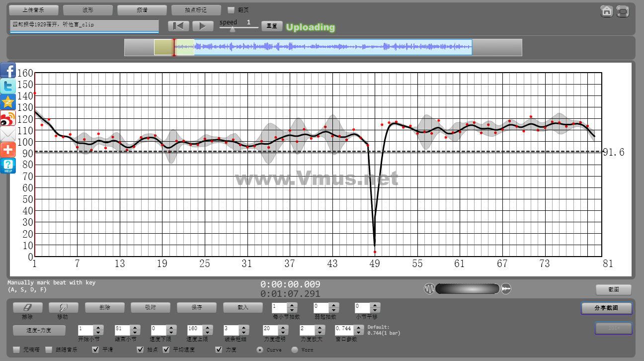The width and height of the screenshot is (644, 361).
Task: Open the 上传音乐 upload button
Action: tap(34, 10)
